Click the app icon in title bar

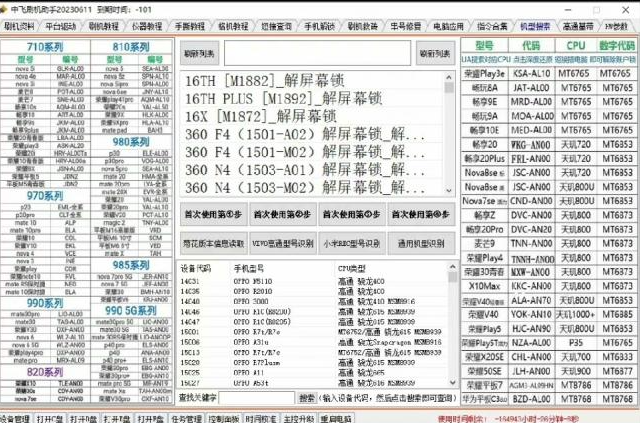4,9
